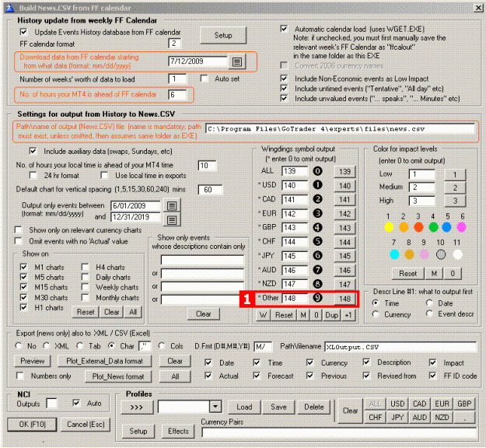Click the Profiles Load button
This screenshot has height=448, width=486.
[244, 407]
